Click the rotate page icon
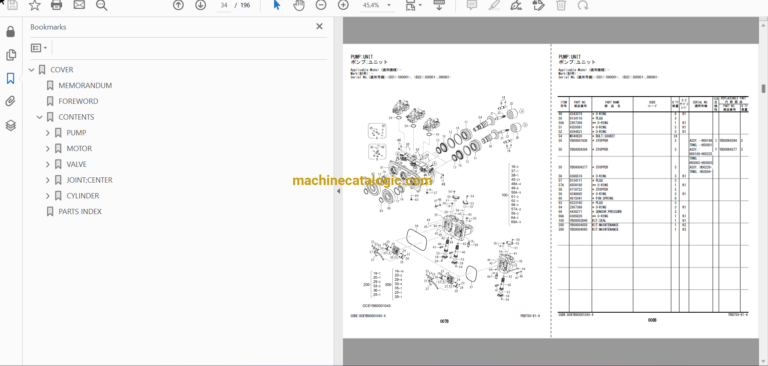768x366 pixels. point(583,5)
